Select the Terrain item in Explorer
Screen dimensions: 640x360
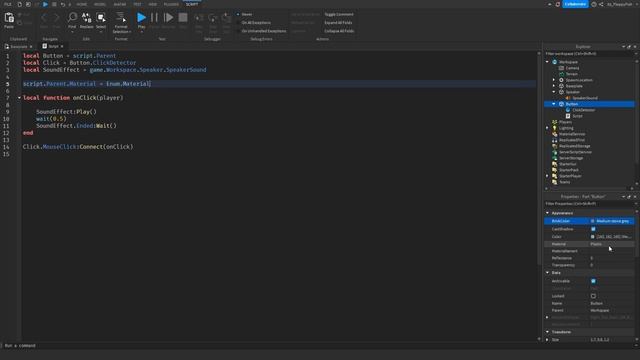point(571,74)
